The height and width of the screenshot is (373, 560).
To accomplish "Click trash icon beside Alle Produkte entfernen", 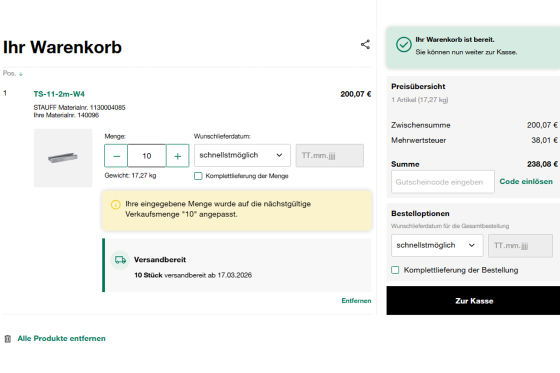I will pos(8,339).
